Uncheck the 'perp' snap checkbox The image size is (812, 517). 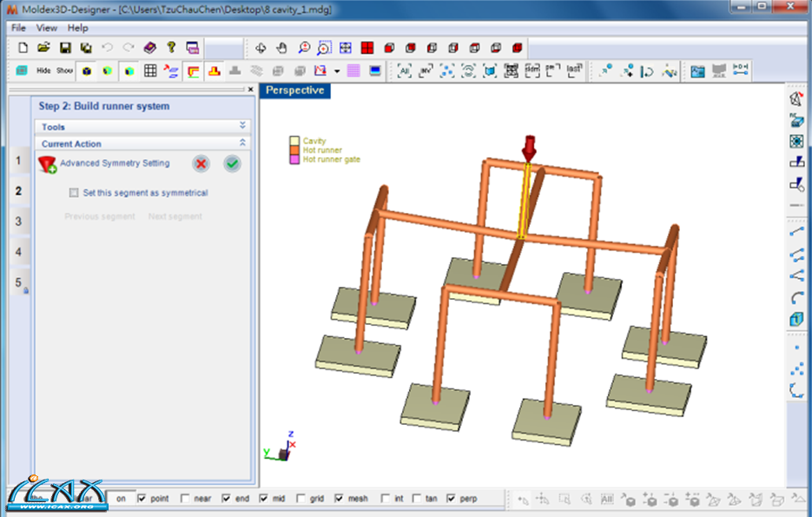click(452, 499)
